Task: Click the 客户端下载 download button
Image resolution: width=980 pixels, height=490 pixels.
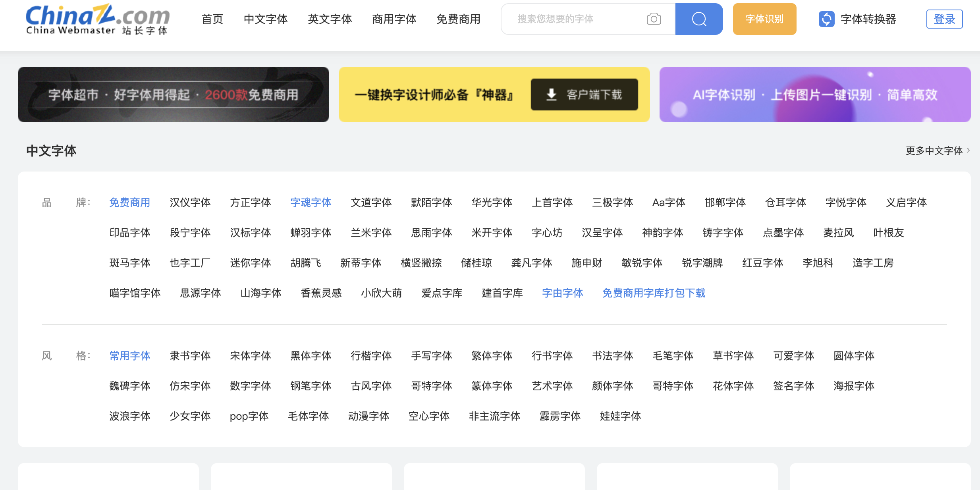Action: click(584, 95)
